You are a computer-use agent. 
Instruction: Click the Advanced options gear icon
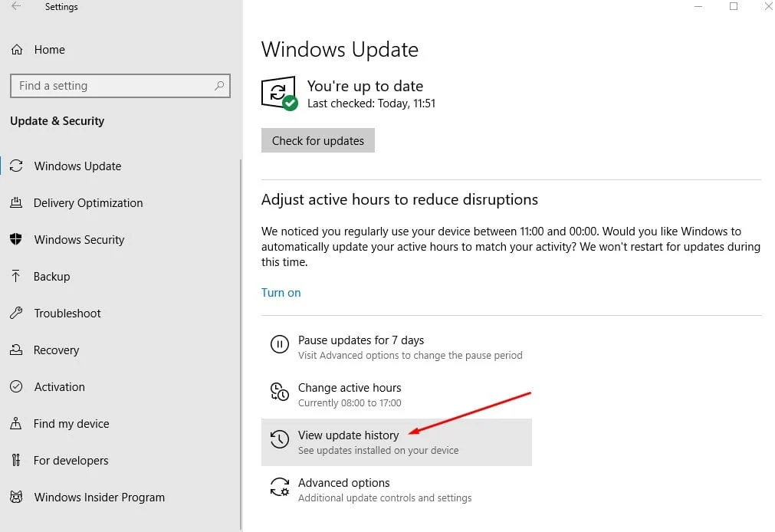[280, 488]
